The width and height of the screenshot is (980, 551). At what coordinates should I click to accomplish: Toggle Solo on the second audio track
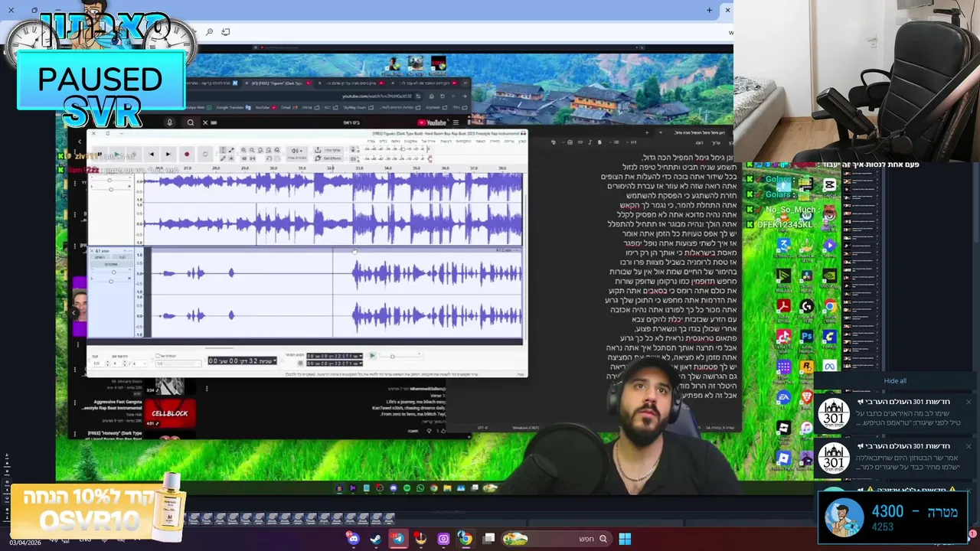(x=122, y=257)
